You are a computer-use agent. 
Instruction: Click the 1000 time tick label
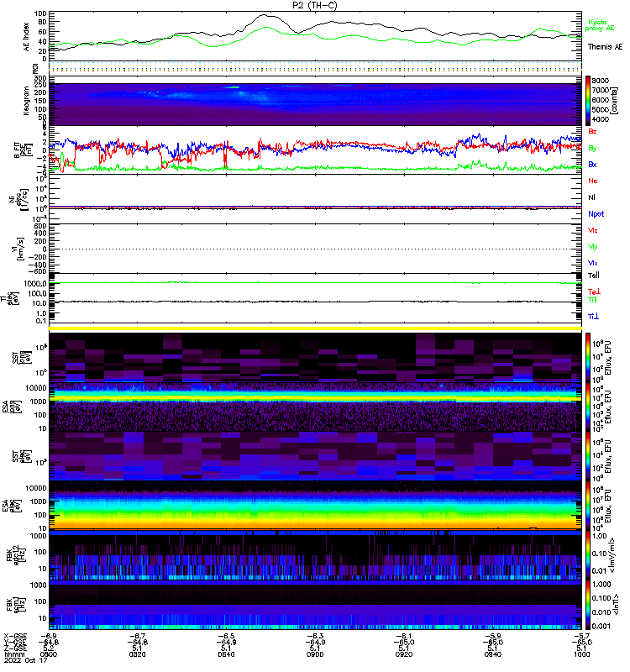(x=581, y=654)
